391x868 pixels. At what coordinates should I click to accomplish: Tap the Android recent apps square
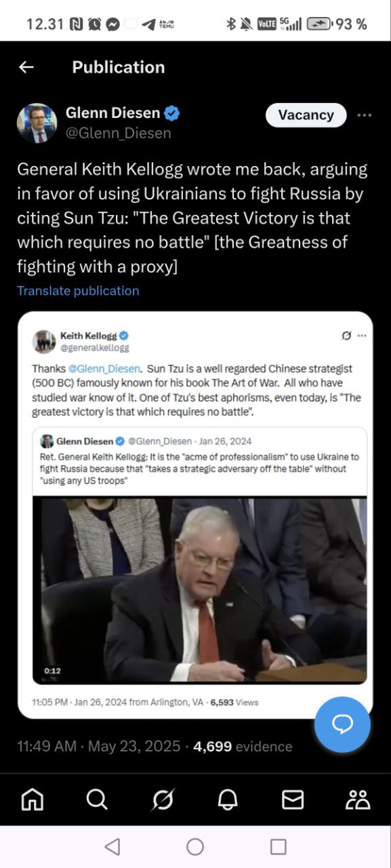click(x=278, y=846)
